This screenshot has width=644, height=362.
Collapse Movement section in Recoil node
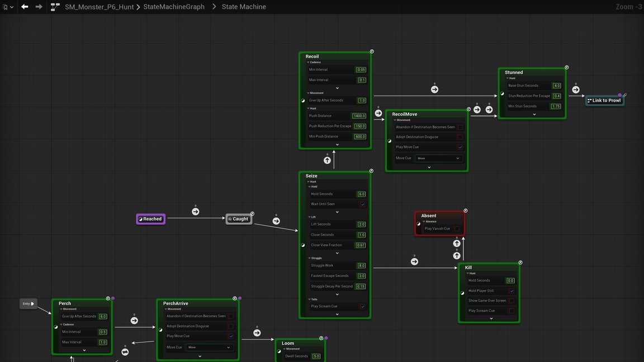[x=308, y=93]
